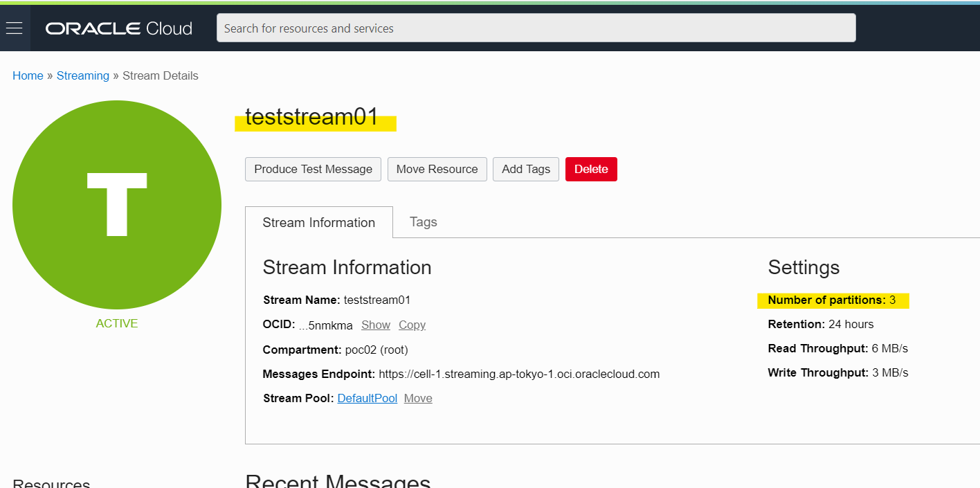Switch to the Tags tab
Image resolution: width=980 pixels, height=488 pixels.
tap(424, 222)
